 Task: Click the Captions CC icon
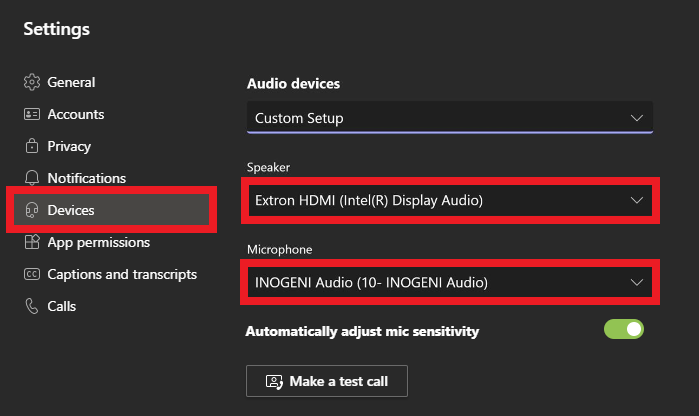pyautogui.click(x=32, y=274)
